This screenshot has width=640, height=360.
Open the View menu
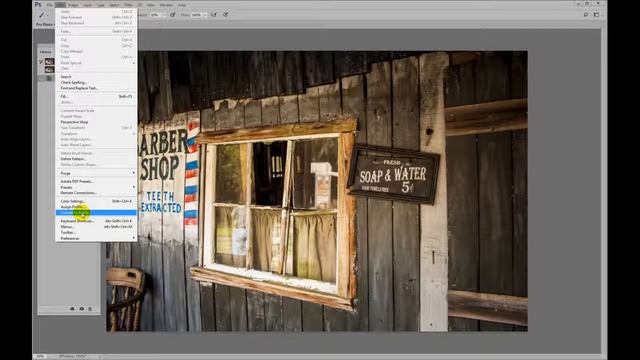pos(151,5)
